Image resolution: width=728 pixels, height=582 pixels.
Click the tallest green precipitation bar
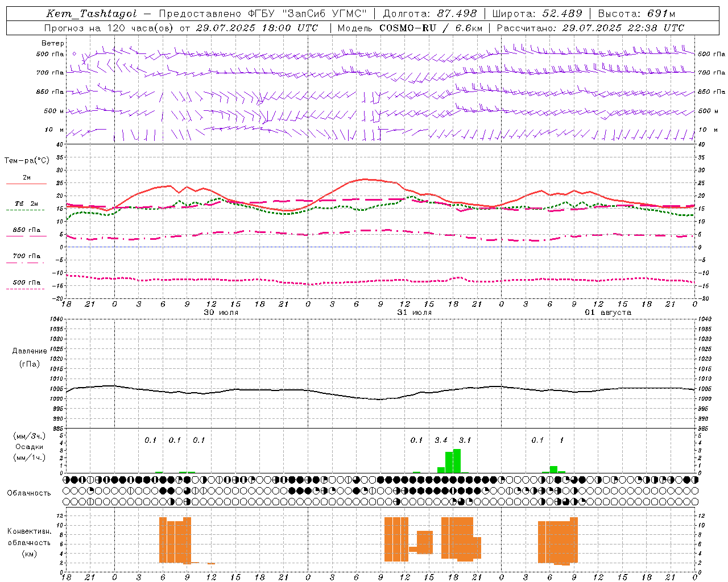[x=457, y=461]
